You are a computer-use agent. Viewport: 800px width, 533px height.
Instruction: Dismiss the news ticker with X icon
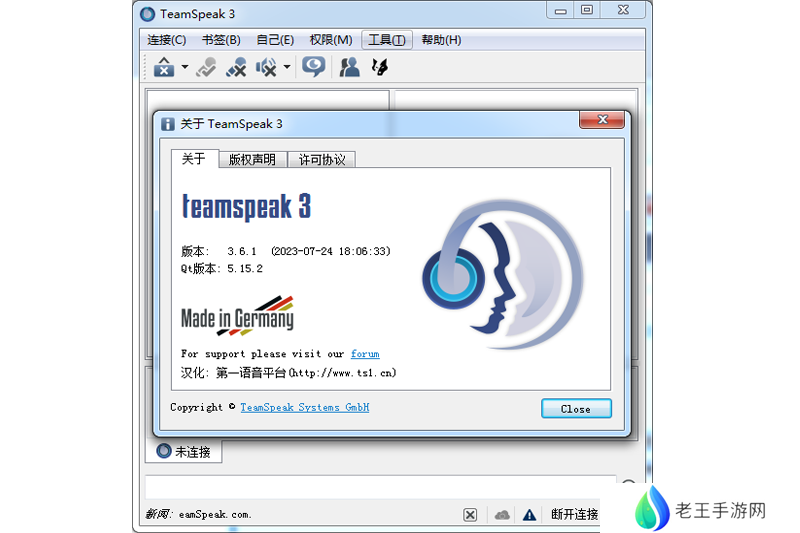pyautogui.click(x=470, y=515)
